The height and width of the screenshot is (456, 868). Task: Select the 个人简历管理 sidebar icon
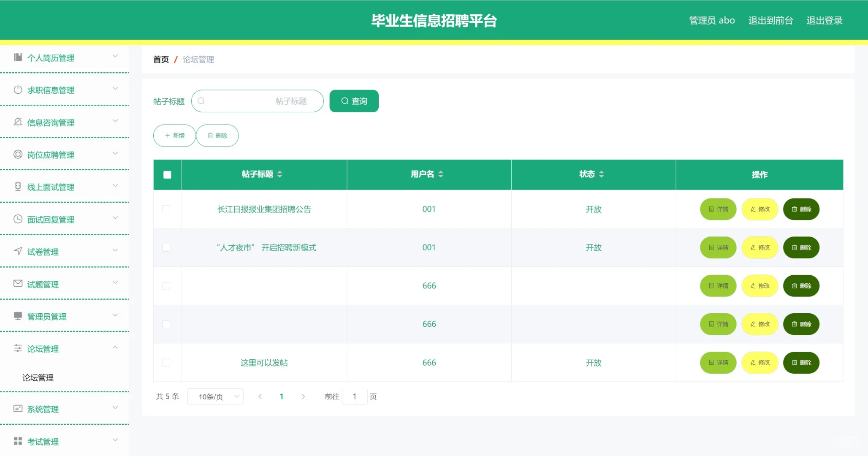click(x=18, y=57)
